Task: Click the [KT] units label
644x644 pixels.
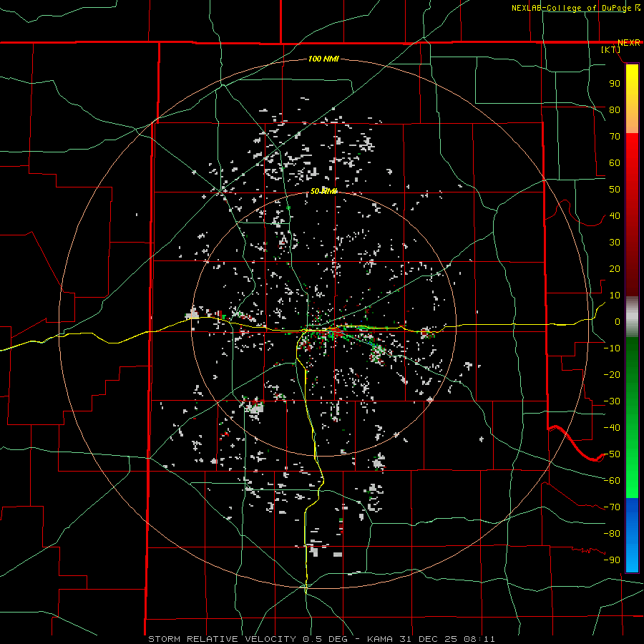Action: [x=611, y=49]
